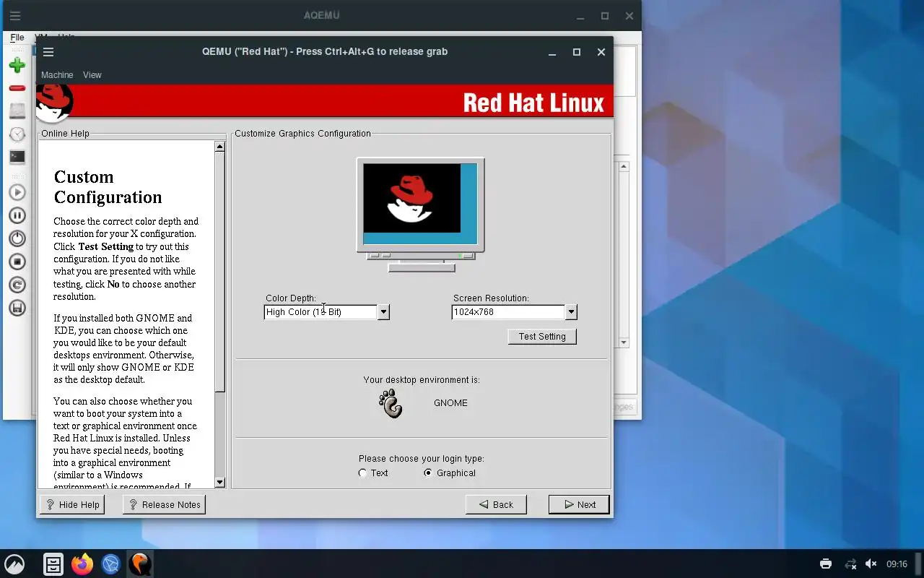
Task: Click the 09:16 clock in the system tray
Action: pos(897,564)
